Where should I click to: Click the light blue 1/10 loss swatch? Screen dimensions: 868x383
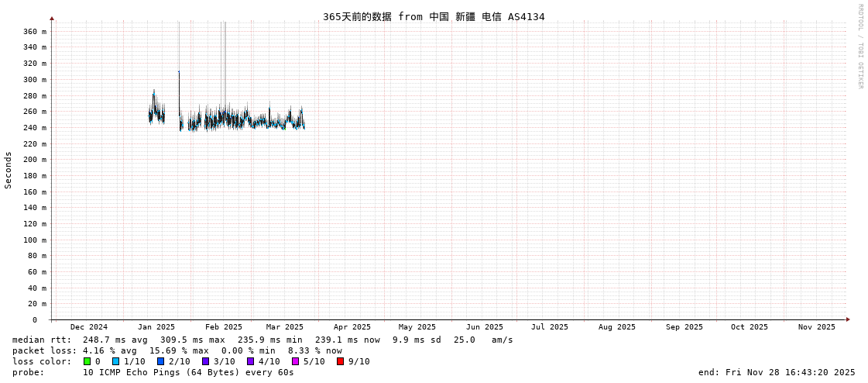[x=115, y=361]
